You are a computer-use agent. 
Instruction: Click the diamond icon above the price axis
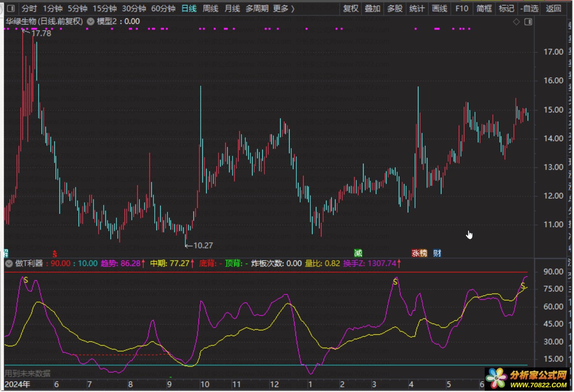point(517,22)
